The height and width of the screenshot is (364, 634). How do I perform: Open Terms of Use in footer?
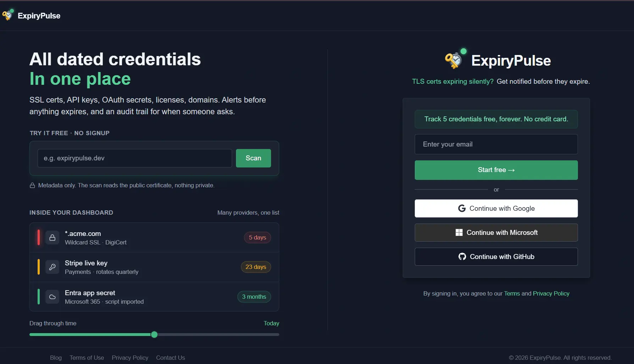[x=87, y=358]
